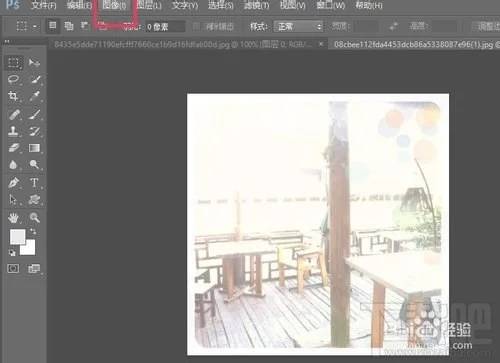Open the 文字(Y) menu
The width and height of the screenshot is (500, 363).
[x=185, y=6]
